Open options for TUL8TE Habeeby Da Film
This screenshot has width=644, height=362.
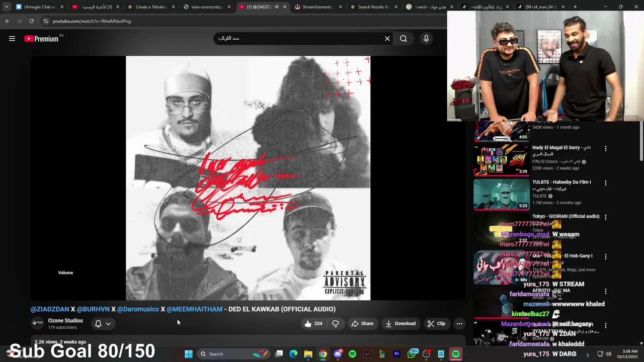[606, 183]
